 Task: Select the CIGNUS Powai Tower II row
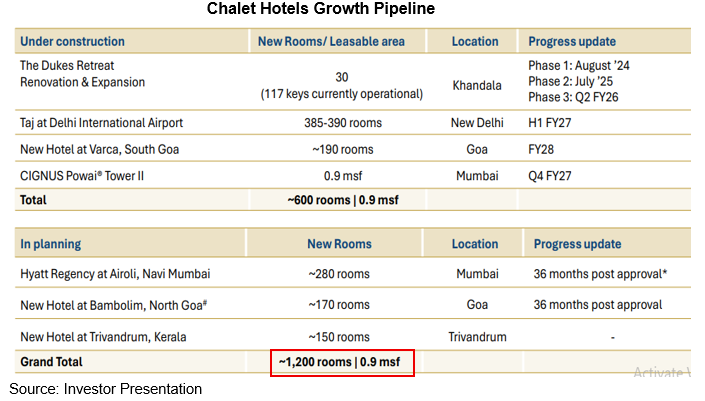[84, 175]
